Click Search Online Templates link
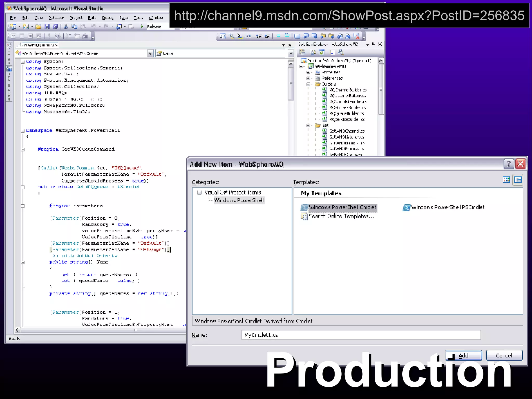The height and width of the screenshot is (399, 532). click(x=341, y=216)
